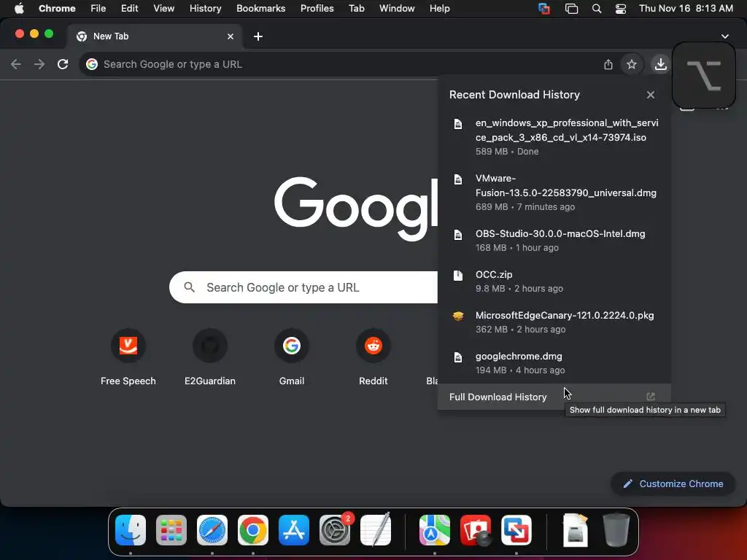Open VMware Fusion dmg download entry
The image size is (747, 560).
554,192
